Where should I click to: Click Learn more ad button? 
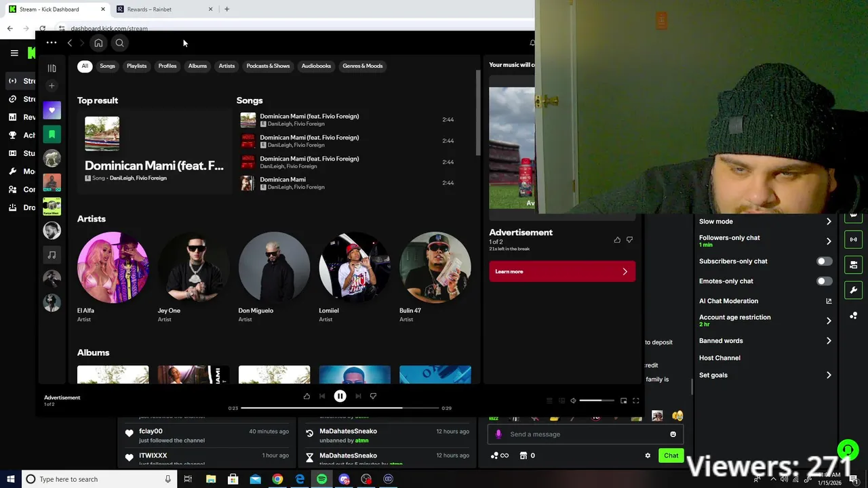pyautogui.click(x=562, y=271)
